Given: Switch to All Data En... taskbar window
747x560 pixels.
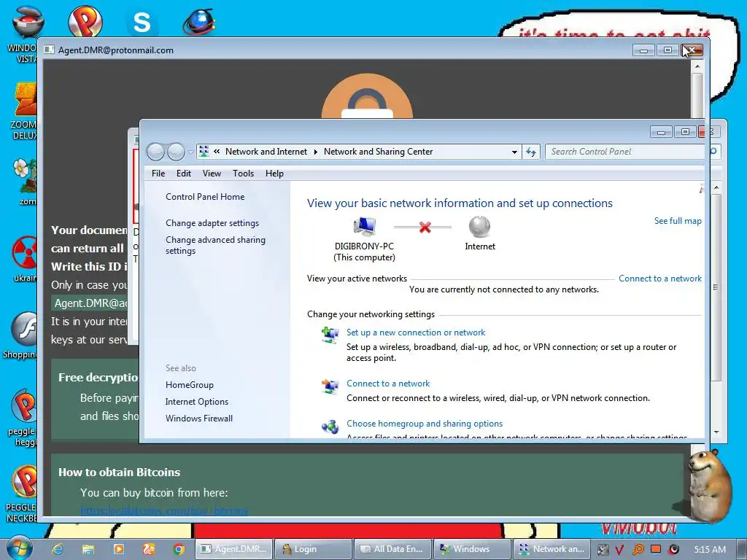Looking at the screenshot, I should pyautogui.click(x=392, y=549).
